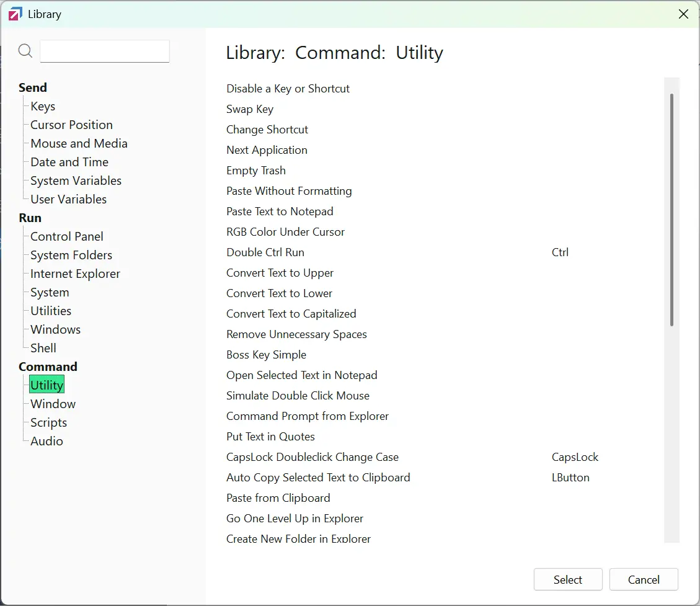The width and height of the screenshot is (700, 606).
Task: Select 'Auto Copy Selected Text to Clipboard'
Action: click(x=318, y=478)
